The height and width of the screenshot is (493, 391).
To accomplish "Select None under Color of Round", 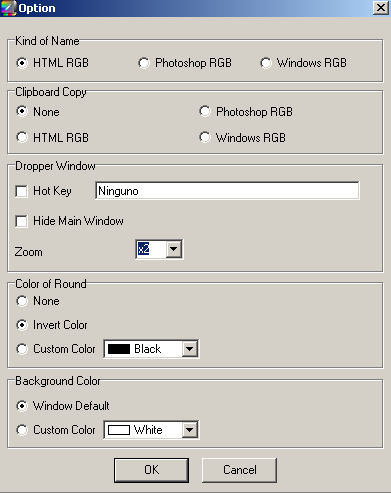I will tap(22, 301).
